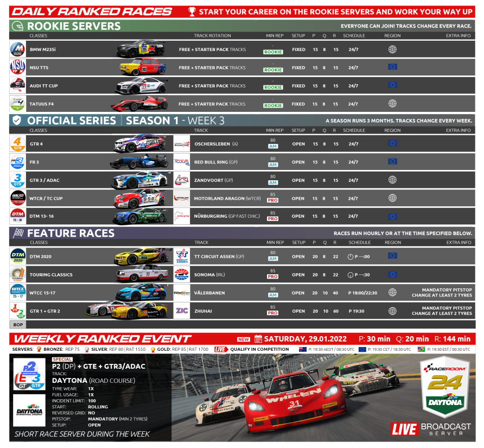Select the Rookie Servers section header

click(73, 26)
